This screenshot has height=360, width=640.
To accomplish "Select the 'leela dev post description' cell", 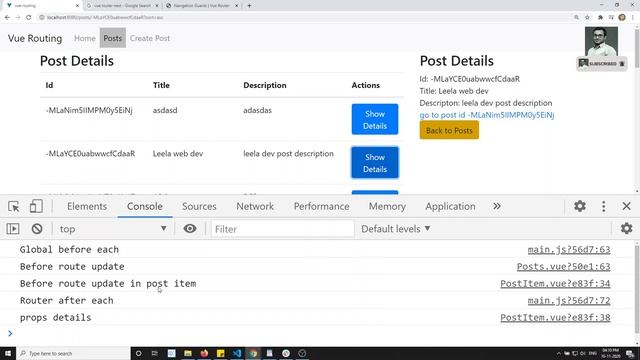I will pos(288,153).
